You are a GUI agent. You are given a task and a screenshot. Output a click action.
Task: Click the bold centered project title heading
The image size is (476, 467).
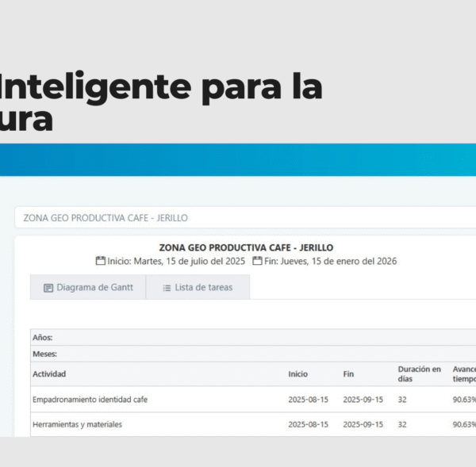coord(246,247)
